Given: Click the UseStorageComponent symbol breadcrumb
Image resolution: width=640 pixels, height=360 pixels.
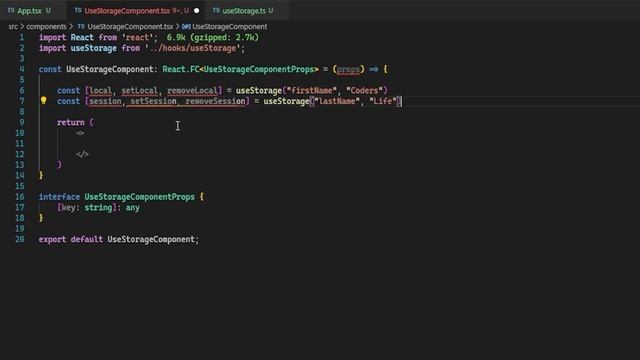Looking at the screenshot, I should (229, 27).
